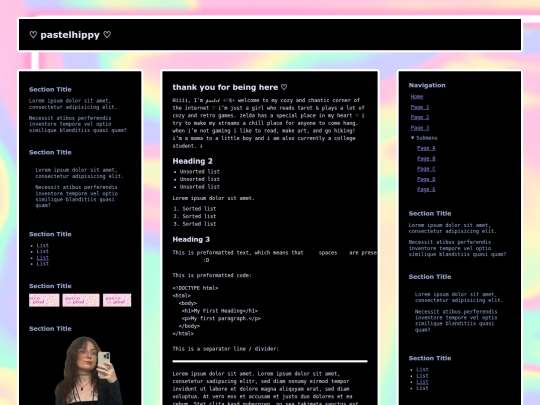Image resolution: width=540 pixels, height=405 pixels.
Task: Click the '1. Sorted list' item
Action: point(195,209)
